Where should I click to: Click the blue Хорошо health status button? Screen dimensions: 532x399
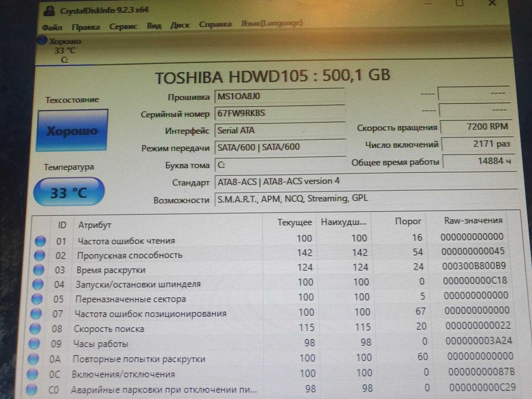(x=72, y=131)
